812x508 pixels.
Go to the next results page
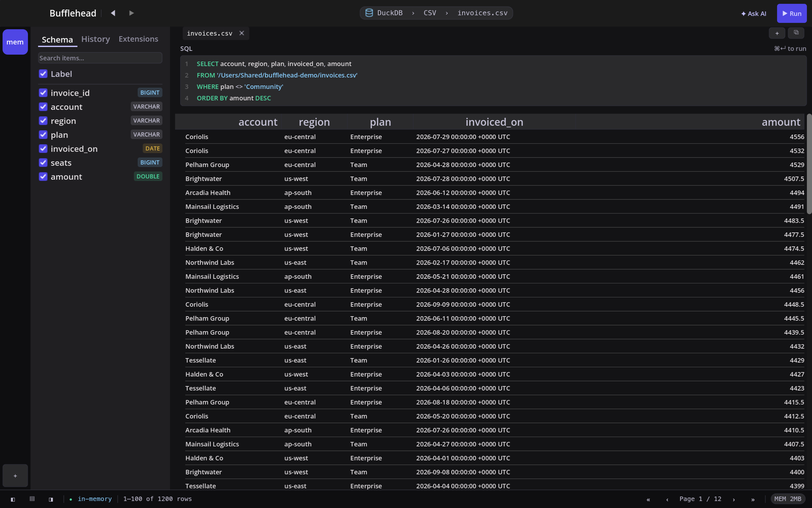[x=734, y=499]
